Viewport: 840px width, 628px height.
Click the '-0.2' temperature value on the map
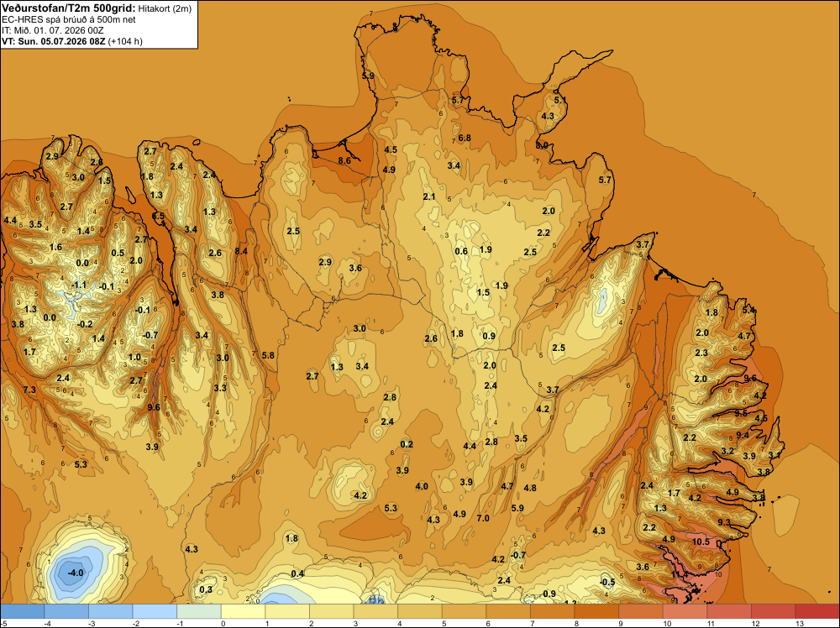tap(85, 324)
